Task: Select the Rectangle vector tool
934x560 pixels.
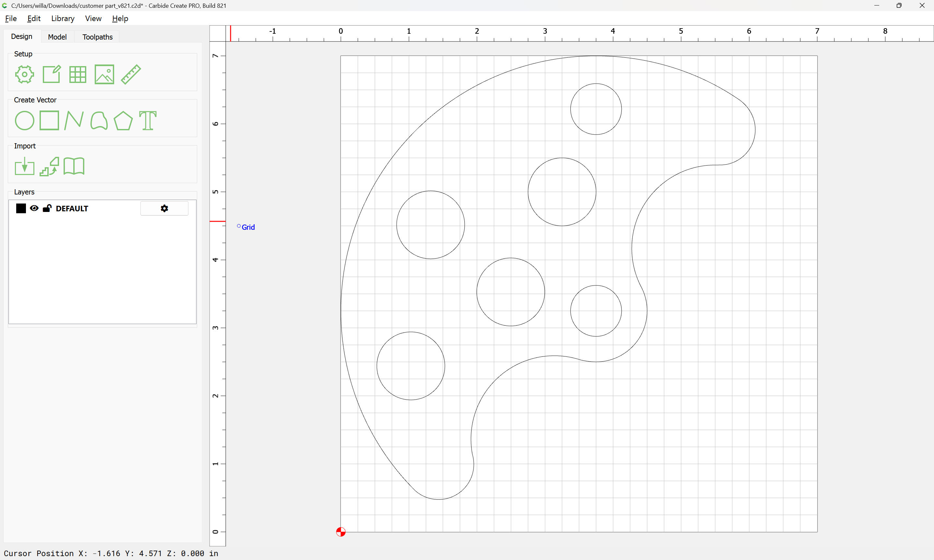Action: tap(49, 120)
